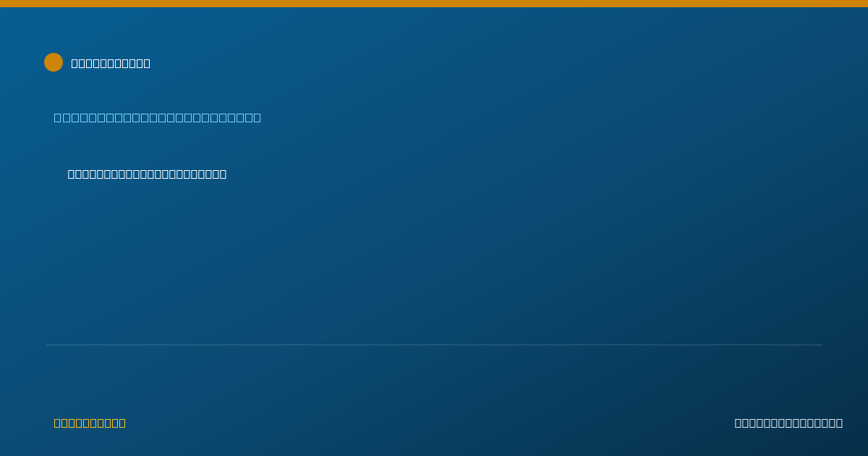This screenshot has width=868, height=456.
Task: Select the white title text beside orange circle
Action: [x=111, y=63]
